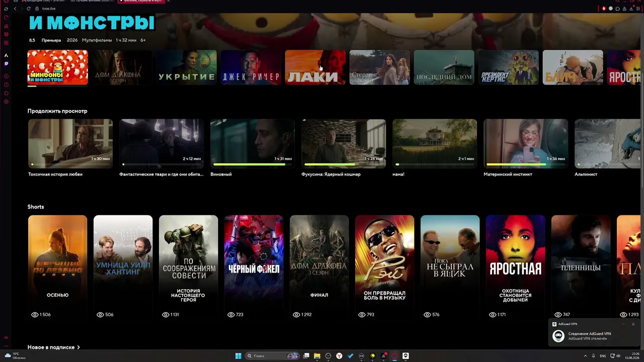This screenshot has height=362, width=644.
Task: Open the 'Пленницы' short
Action: click(581, 268)
